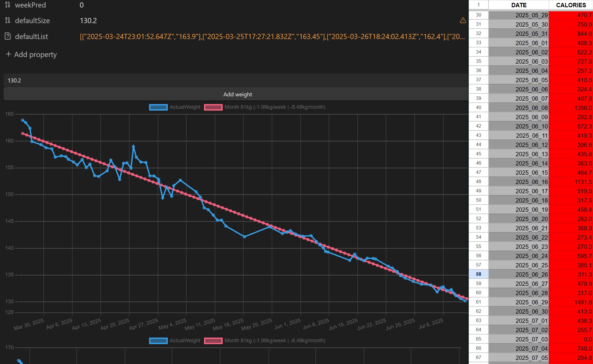Select the CALORIES column header
Screen dimensions: 593x364
point(571,5)
